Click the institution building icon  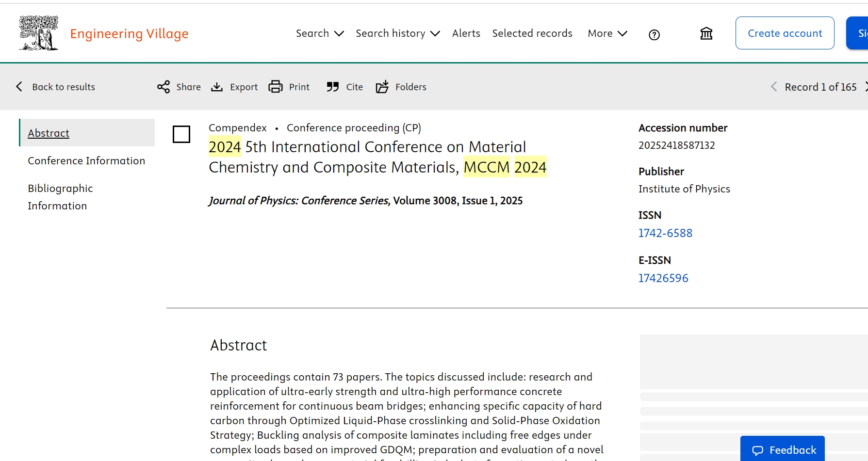[706, 33]
